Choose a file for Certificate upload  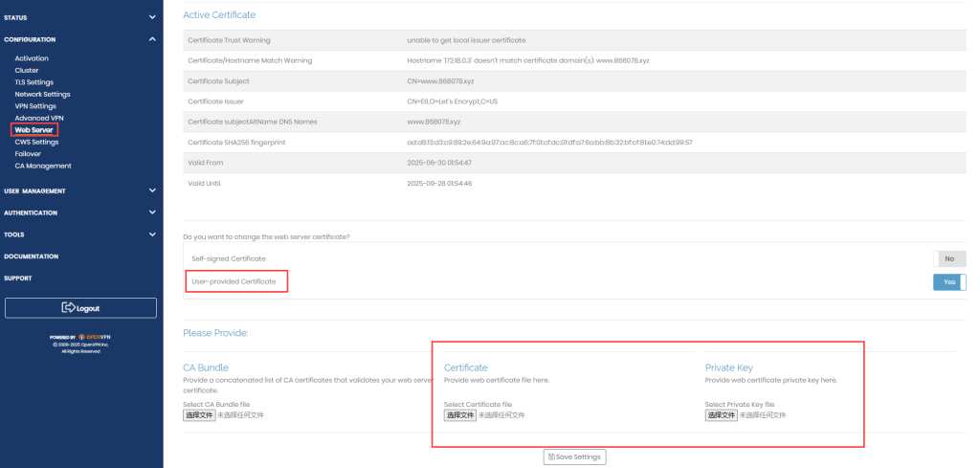tap(460, 415)
